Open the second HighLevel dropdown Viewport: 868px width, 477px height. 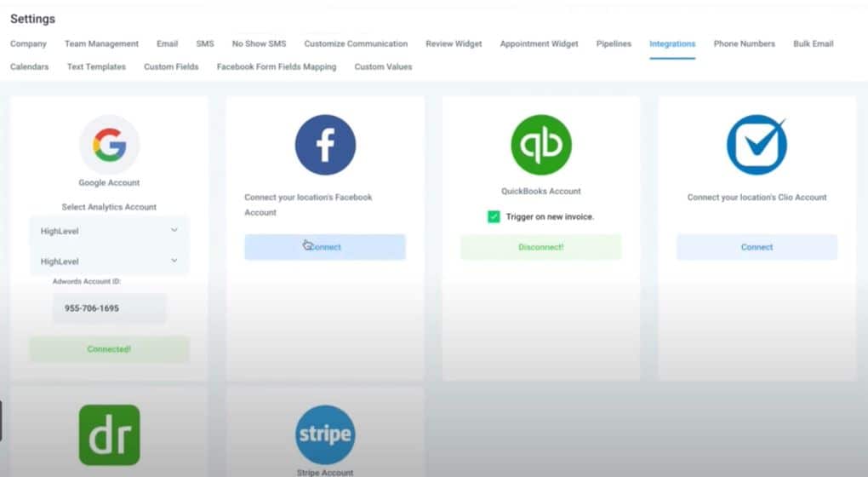pyautogui.click(x=109, y=261)
